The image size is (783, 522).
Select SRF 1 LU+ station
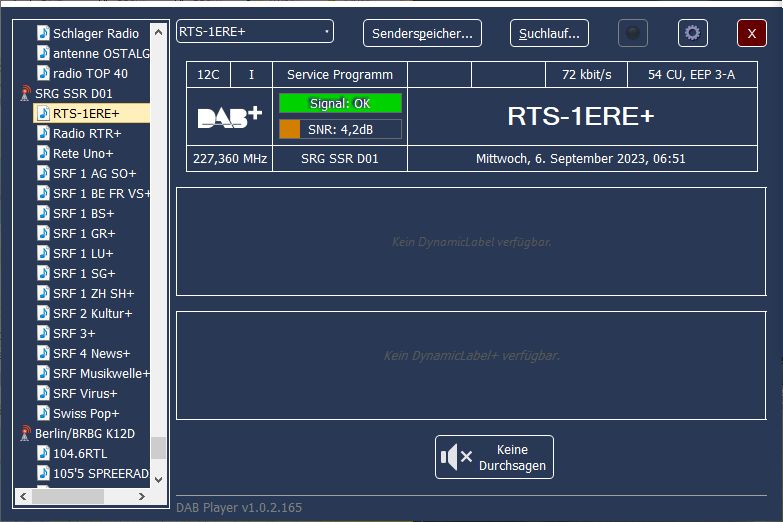pos(83,253)
